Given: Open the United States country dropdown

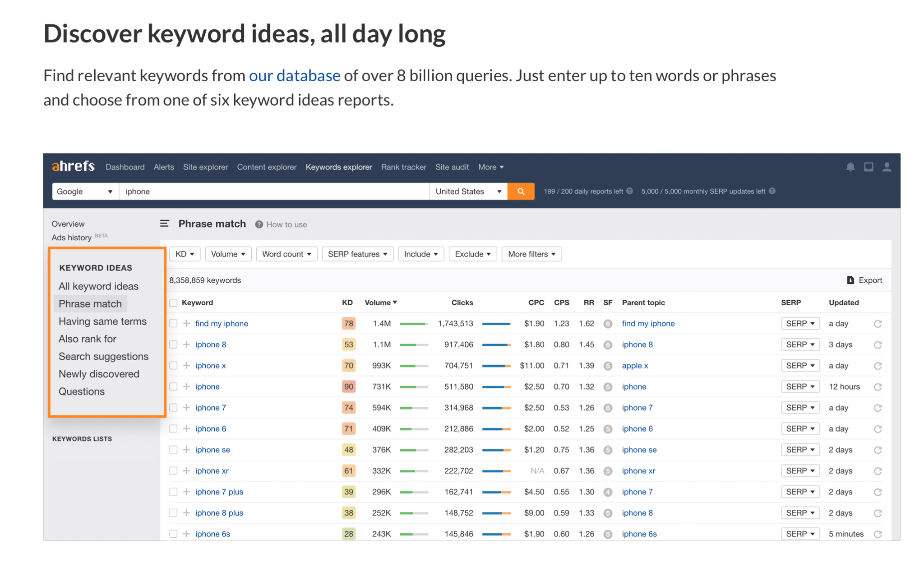Looking at the screenshot, I should [468, 191].
